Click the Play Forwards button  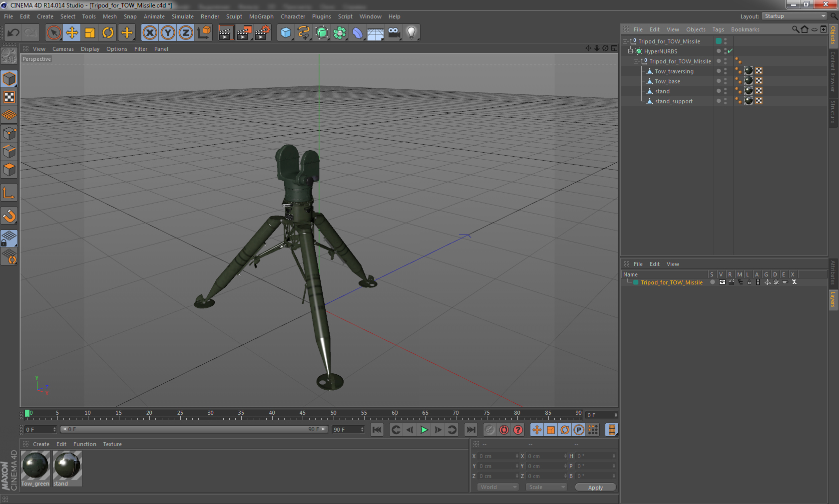tap(424, 430)
